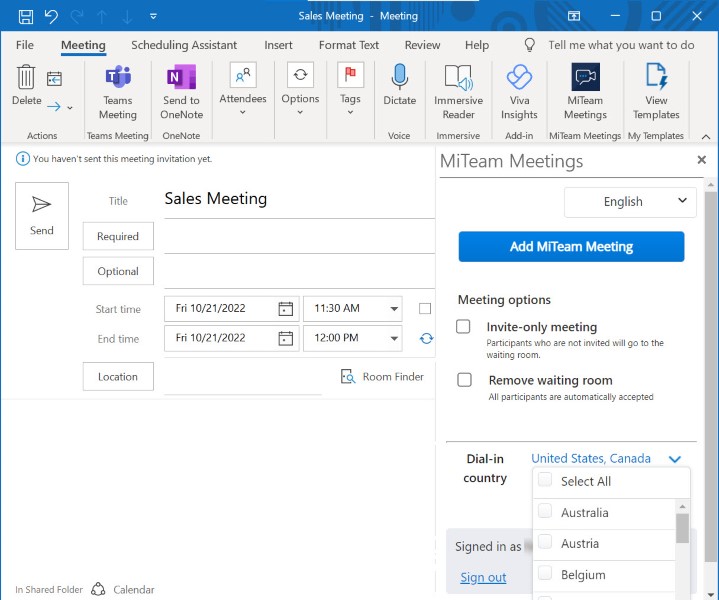Open Viva Insights add-in
The height and width of the screenshot is (600, 719).
pos(519,79)
